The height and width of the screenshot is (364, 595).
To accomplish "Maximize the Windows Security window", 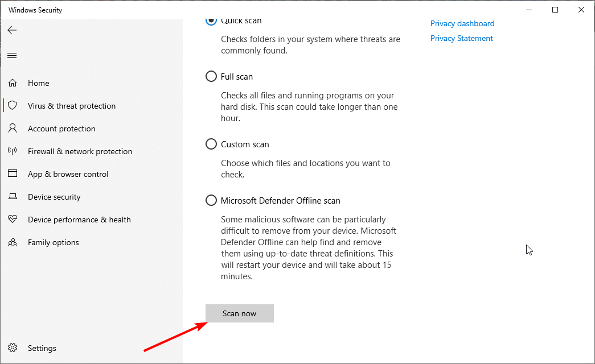I will point(555,10).
